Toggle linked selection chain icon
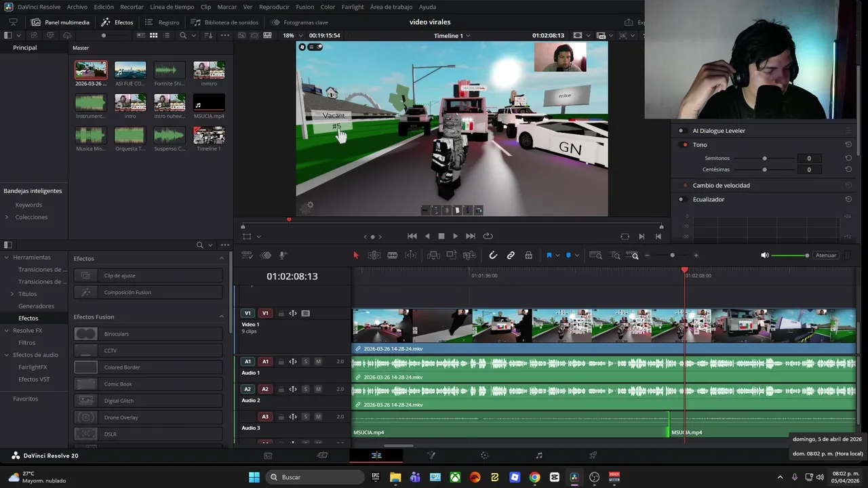The width and height of the screenshot is (868, 488). [x=511, y=256]
